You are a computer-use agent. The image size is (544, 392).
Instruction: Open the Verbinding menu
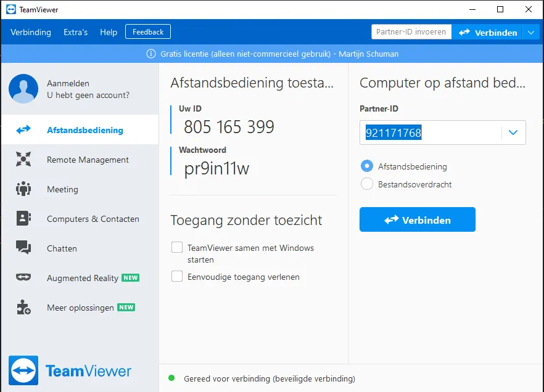[x=31, y=32]
